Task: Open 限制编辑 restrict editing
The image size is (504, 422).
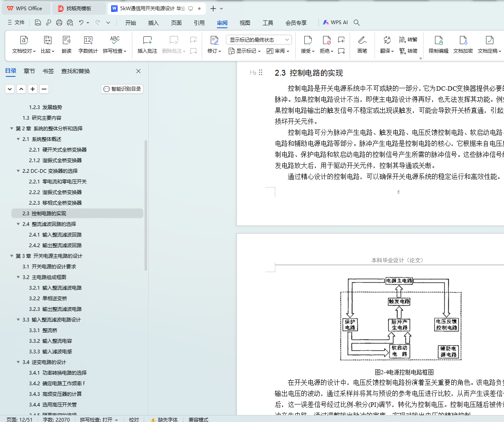Action: [439, 45]
